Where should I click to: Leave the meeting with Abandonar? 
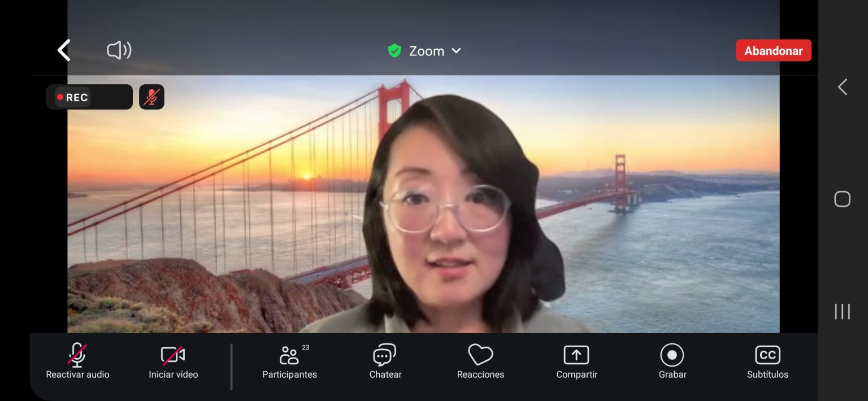(x=773, y=50)
